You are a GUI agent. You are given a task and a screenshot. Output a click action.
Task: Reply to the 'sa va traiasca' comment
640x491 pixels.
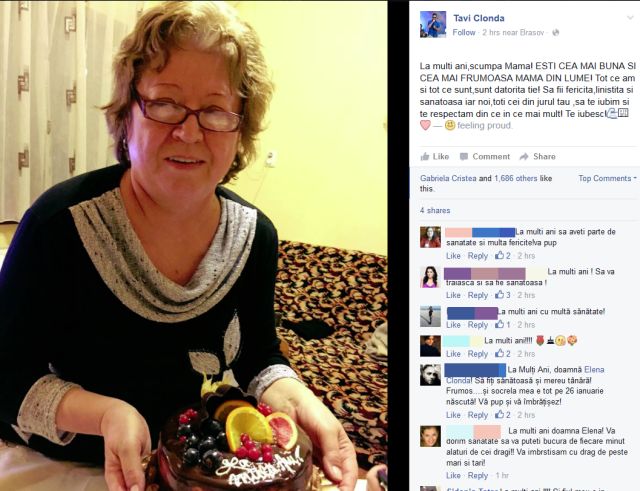click(x=478, y=295)
